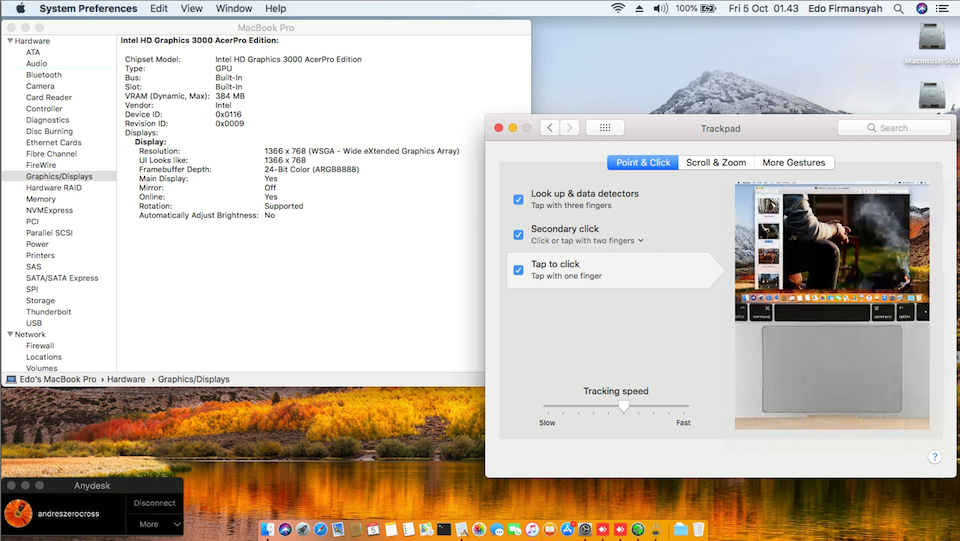Open FaceTime from the Dock
This screenshot has height=541, width=960.
[x=514, y=529]
